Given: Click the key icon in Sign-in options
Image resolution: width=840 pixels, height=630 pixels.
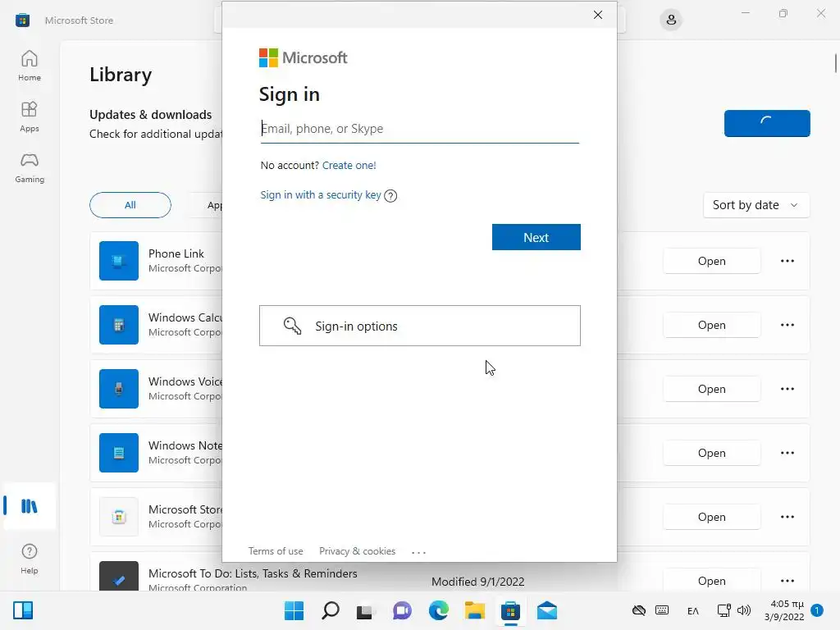Looking at the screenshot, I should (x=292, y=326).
